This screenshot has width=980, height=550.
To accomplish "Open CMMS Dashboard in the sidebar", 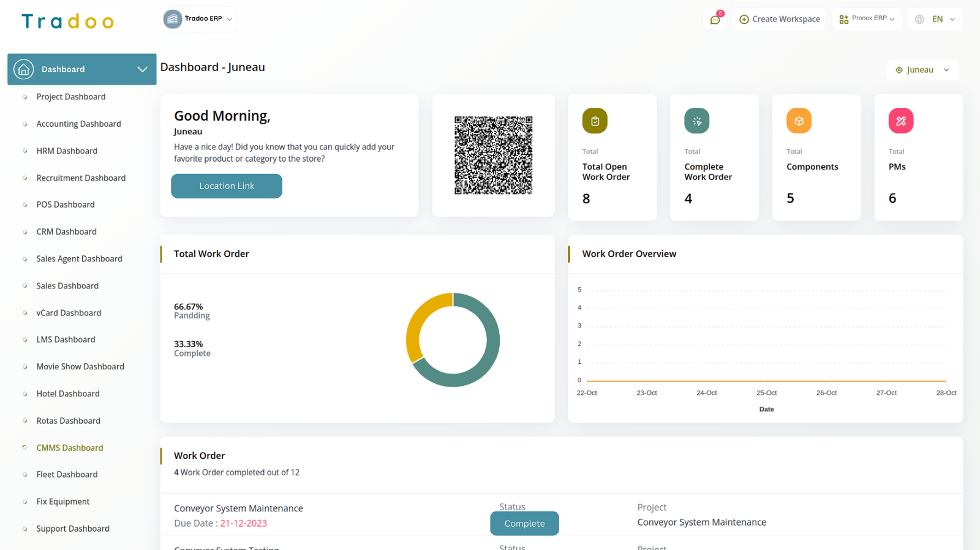I will coord(69,448).
